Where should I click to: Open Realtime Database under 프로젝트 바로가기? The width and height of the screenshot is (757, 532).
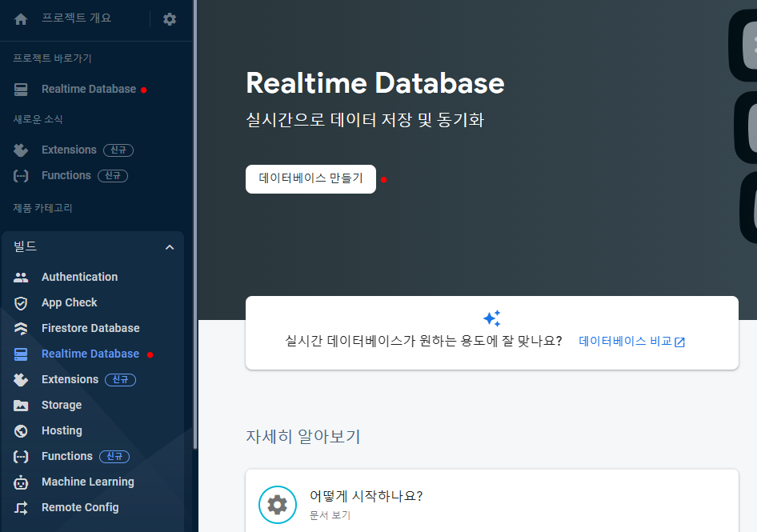[89, 89]
